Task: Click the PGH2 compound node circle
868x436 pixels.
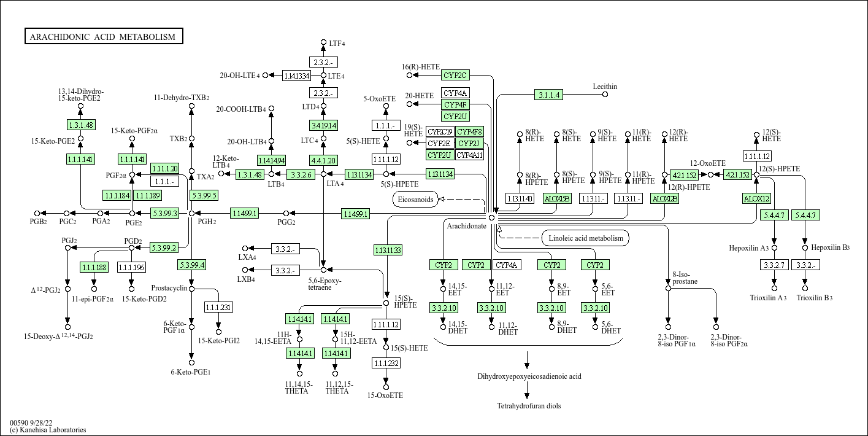Action: (x=191, y=213)
